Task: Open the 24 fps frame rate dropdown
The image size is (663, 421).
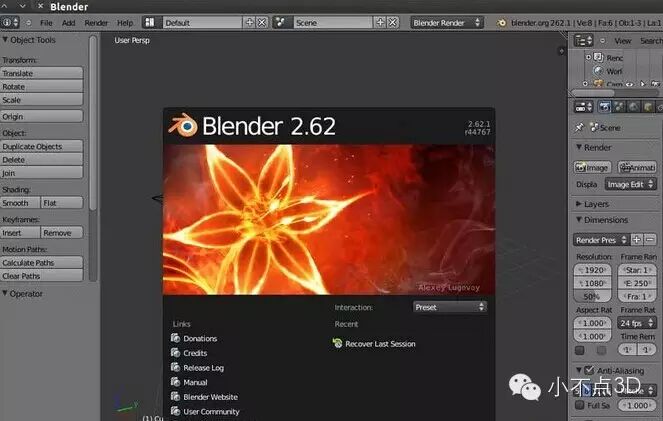Action: pyautogui.click(x=637, y=323)
